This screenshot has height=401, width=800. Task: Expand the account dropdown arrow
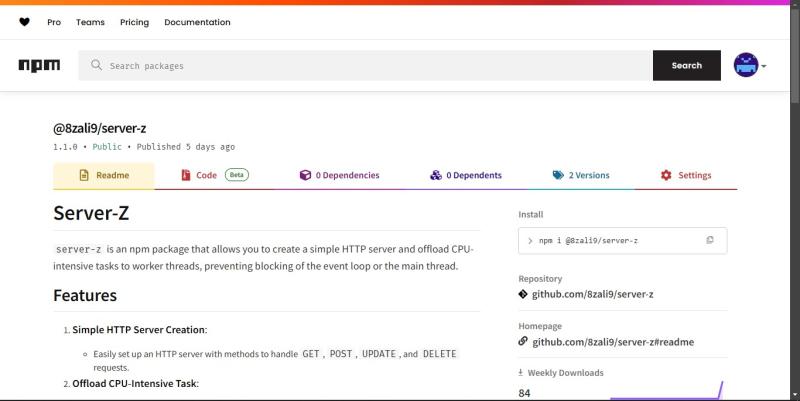click(765, 67)
